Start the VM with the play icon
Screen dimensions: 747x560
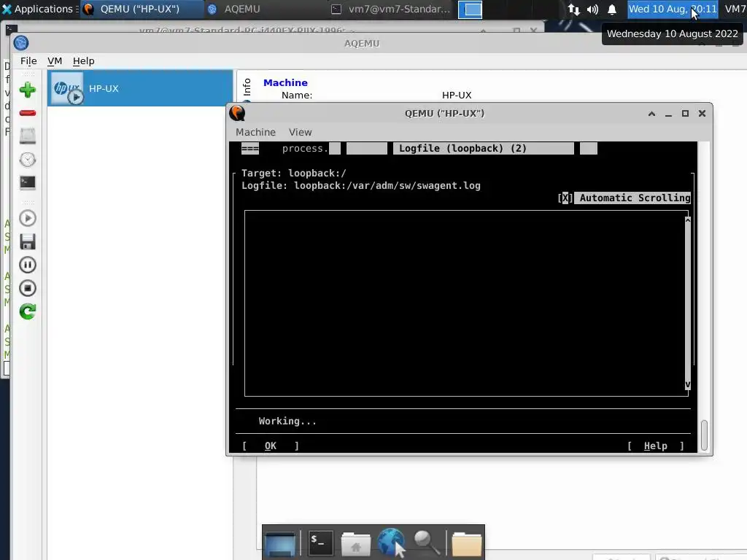point(27,218)
